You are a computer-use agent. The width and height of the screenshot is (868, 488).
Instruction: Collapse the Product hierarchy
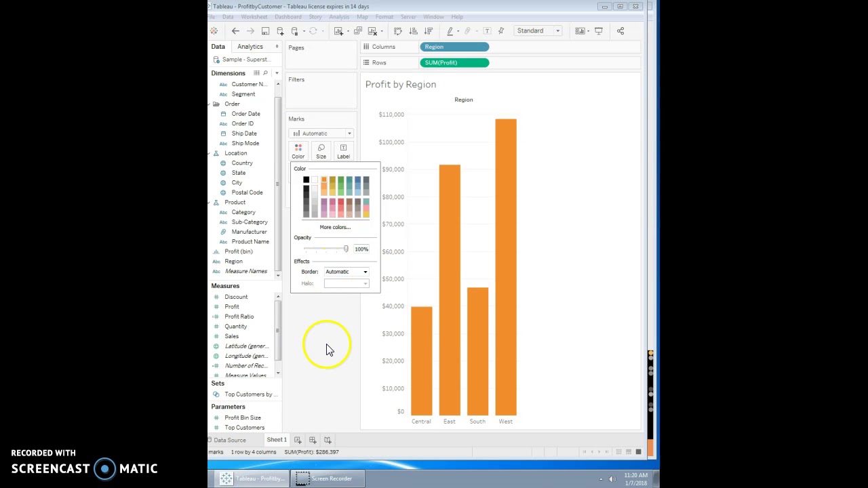point(209,203)
